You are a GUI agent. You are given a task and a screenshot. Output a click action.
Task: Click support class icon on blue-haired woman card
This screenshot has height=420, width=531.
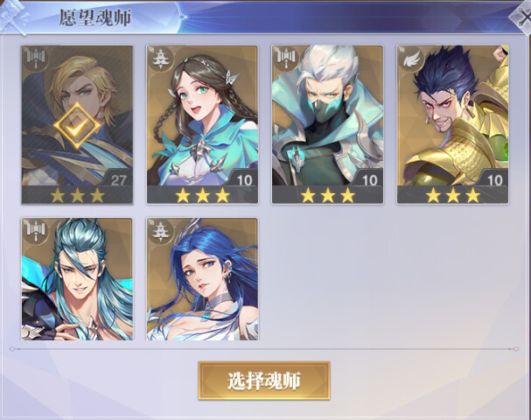[x=159, y=231]
